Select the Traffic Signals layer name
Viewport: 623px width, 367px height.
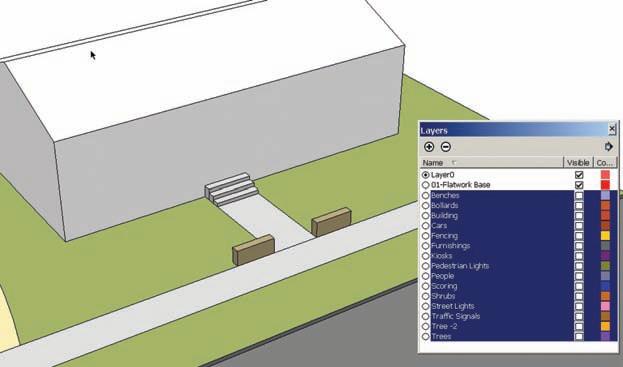[x=455, y=316]
